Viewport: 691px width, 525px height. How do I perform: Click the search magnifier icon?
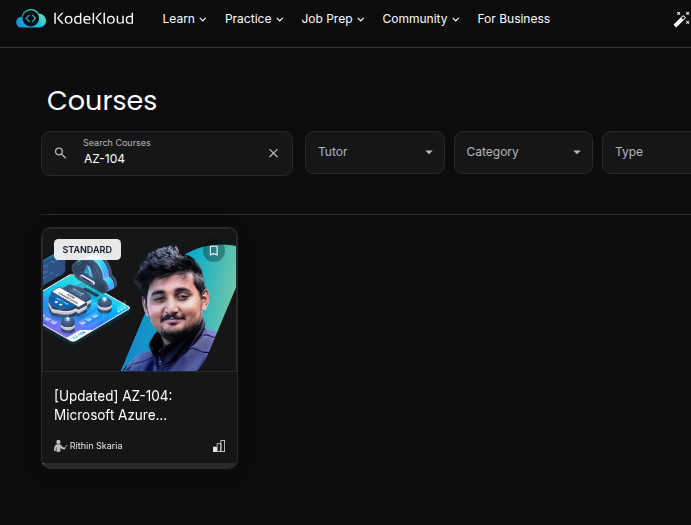tap(60, 153)
